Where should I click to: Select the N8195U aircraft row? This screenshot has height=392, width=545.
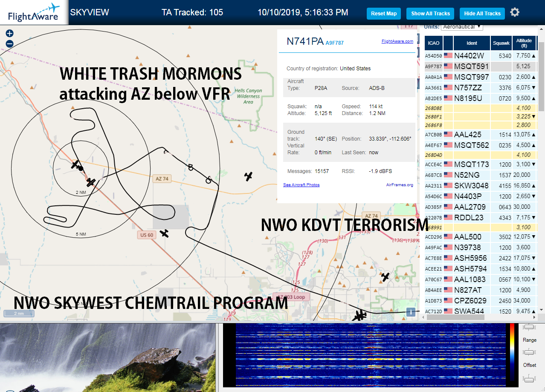[480, 98]
